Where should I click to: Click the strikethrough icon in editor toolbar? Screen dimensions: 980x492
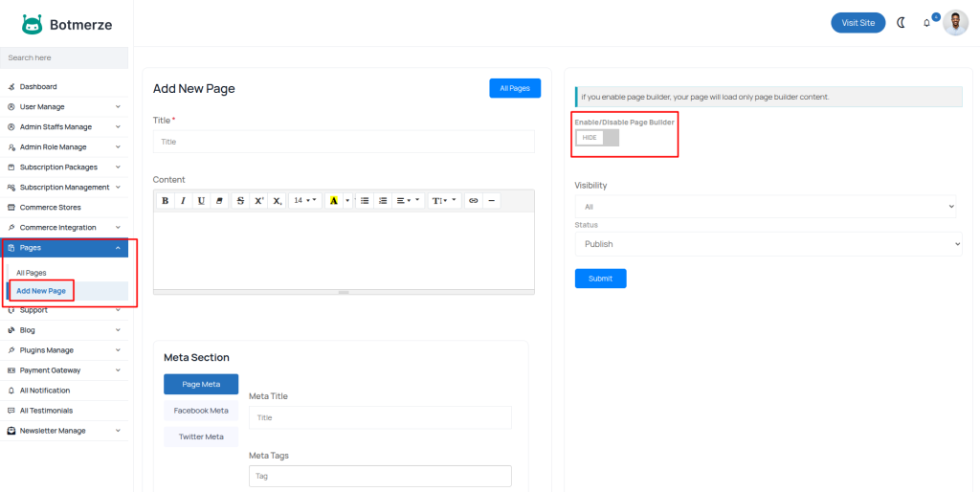pos(240,201)
